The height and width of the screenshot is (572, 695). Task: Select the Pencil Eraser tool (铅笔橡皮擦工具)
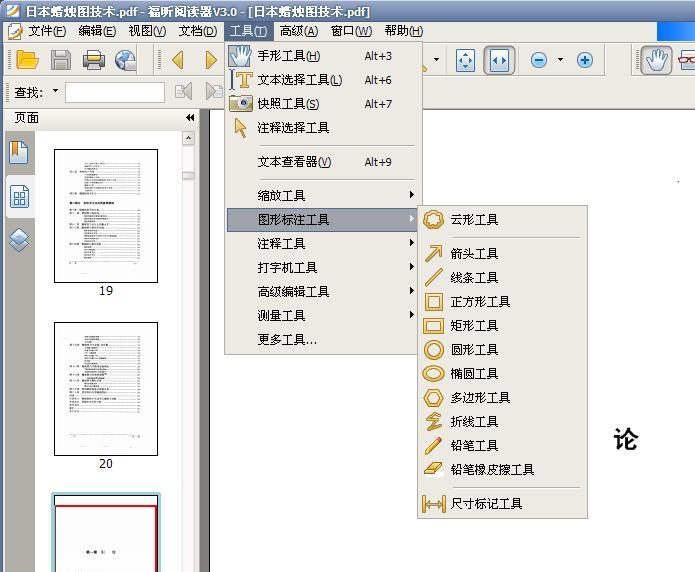tap(491, 470)
